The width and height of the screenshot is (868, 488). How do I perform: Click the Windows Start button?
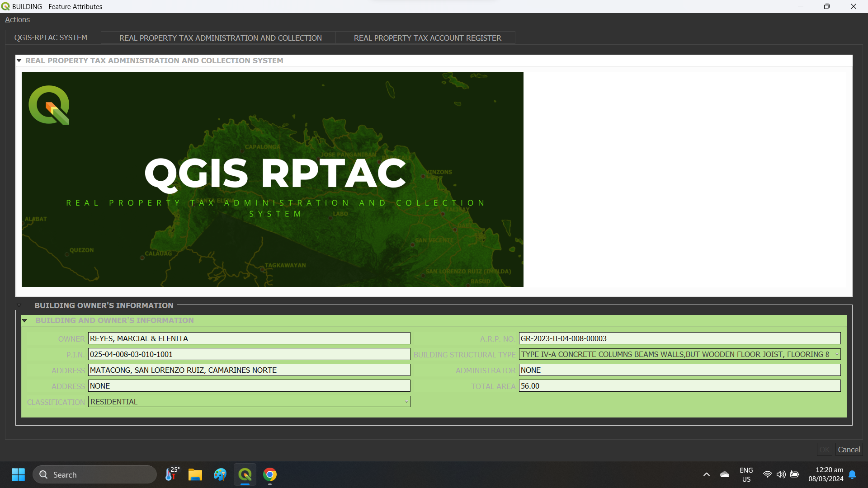click(18, 474)
